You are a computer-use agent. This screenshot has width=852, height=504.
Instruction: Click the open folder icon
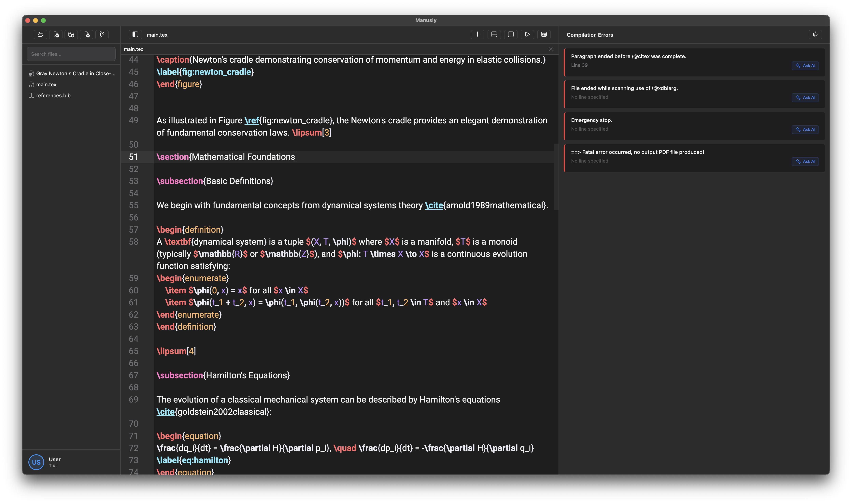tap(40, 34)
